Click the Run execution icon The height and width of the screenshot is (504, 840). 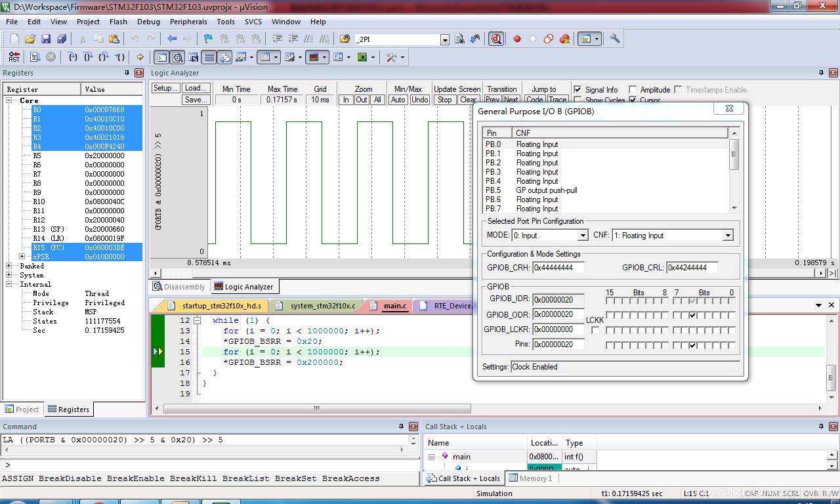(x=35, y=58)
